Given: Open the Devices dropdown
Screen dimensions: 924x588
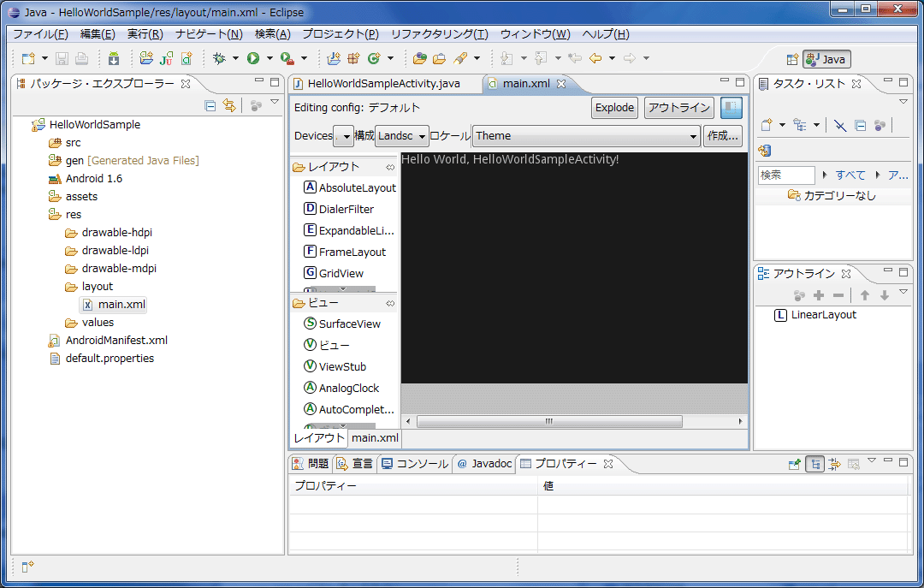Looking at the screenshot, I should click(344, 136).
